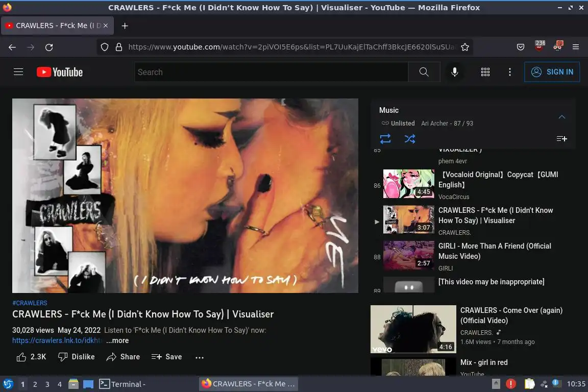Switch to workspace 4
The image size is (588, 392).
click(60, 384)
